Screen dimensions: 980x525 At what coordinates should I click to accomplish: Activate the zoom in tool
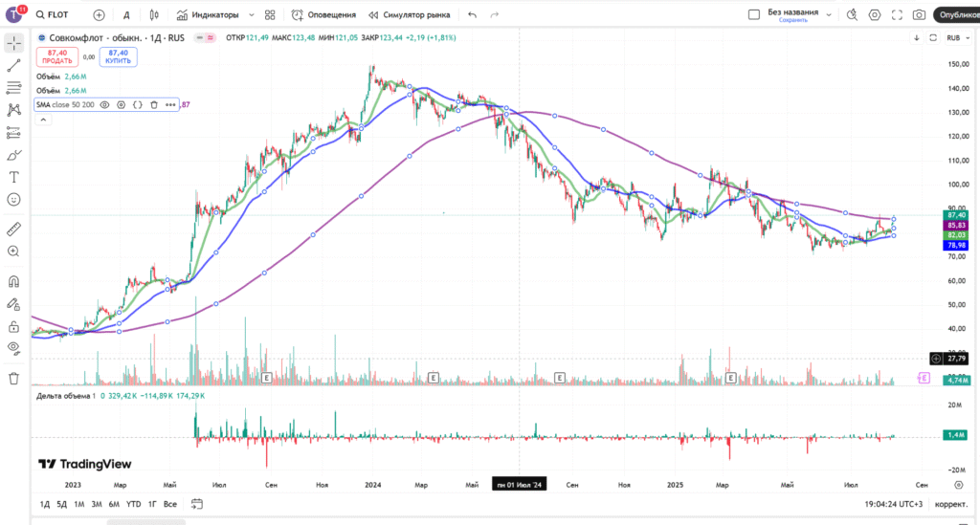pyautogui.click(x=13, y=252)
